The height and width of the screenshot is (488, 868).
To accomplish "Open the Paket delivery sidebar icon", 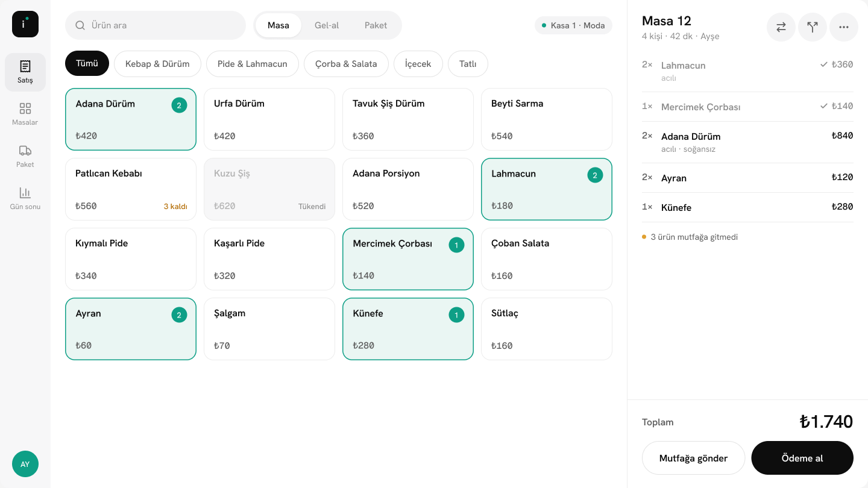I will click(x=25, y=157).
